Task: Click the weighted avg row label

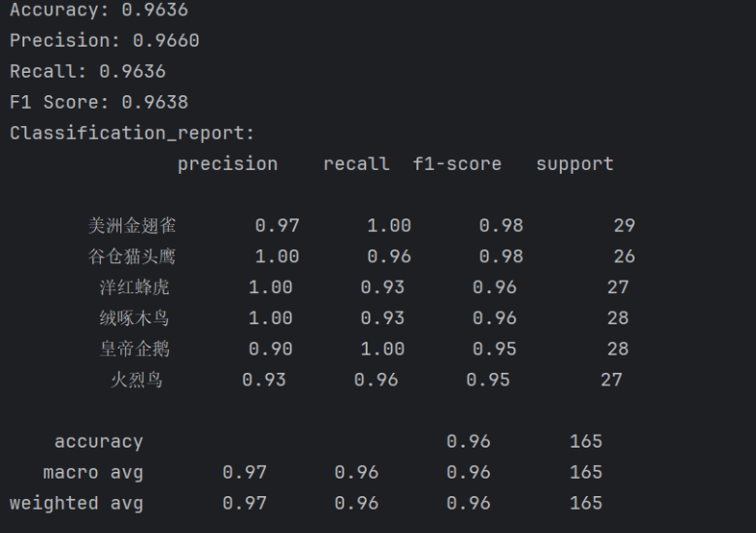Action: click(77, 504)
